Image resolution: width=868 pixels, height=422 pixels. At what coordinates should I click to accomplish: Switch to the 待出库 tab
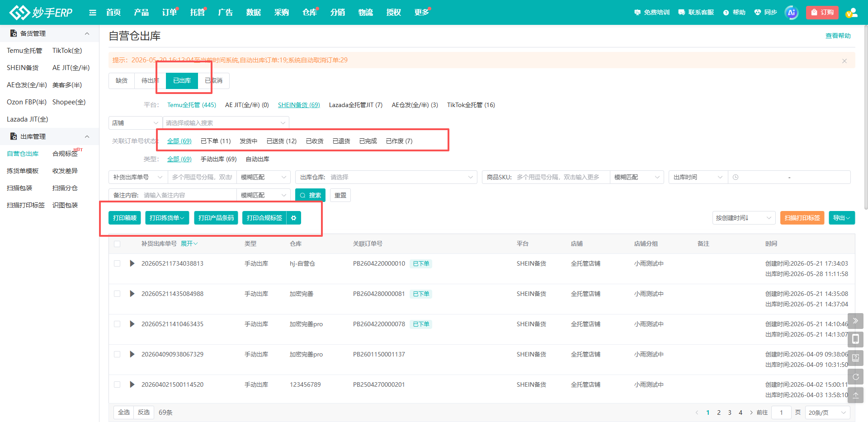click(150, 80)
